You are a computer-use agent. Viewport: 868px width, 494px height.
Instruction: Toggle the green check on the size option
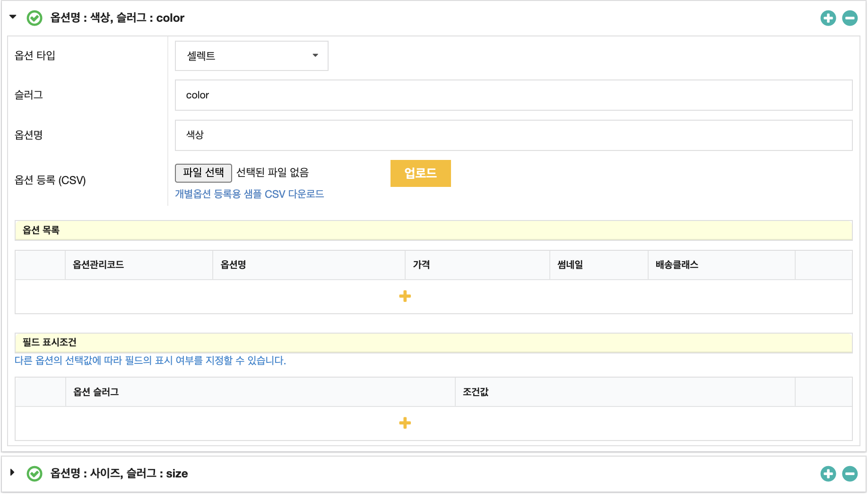[35, 474]
